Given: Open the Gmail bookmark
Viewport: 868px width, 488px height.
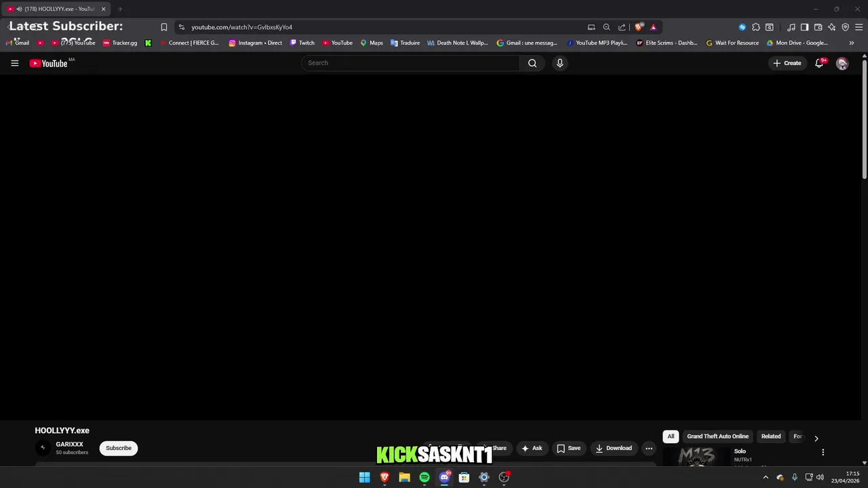Looking at the screenshot, I should [18, 43].
